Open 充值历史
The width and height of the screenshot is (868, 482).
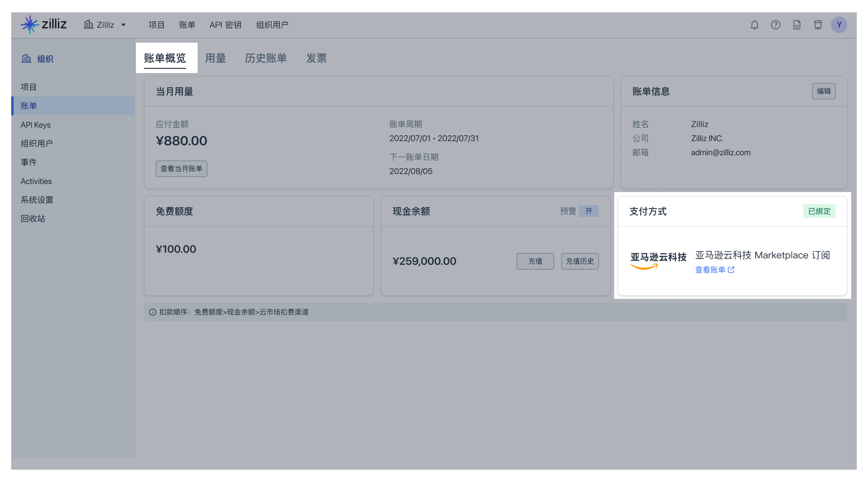[579, 261]
